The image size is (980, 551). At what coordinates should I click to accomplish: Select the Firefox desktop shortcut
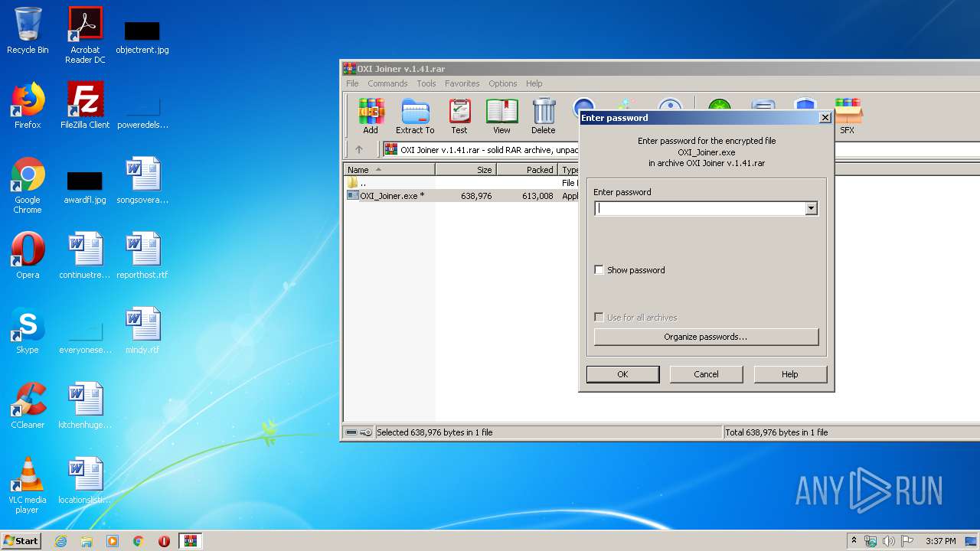28,106
